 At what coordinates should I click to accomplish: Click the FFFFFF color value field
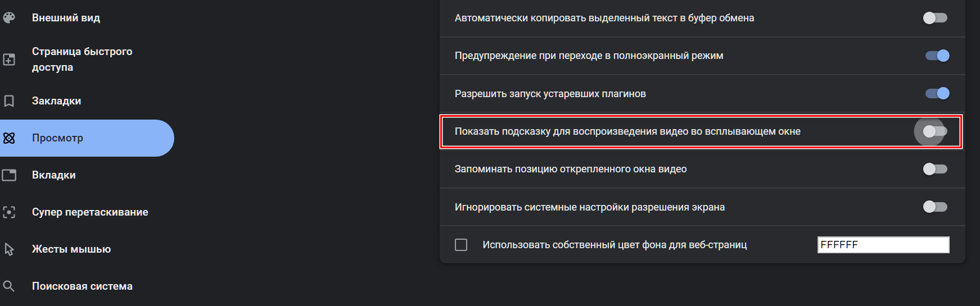(x=883, y=245)
